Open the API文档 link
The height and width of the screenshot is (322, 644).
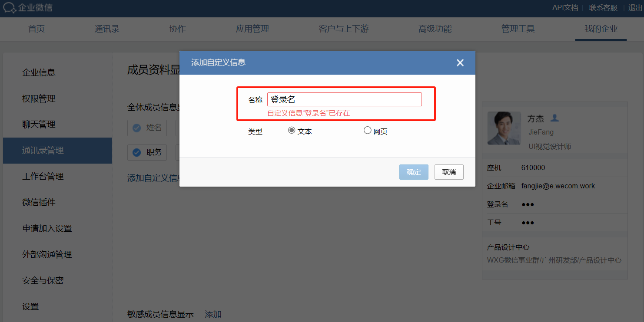click(565, 8)
